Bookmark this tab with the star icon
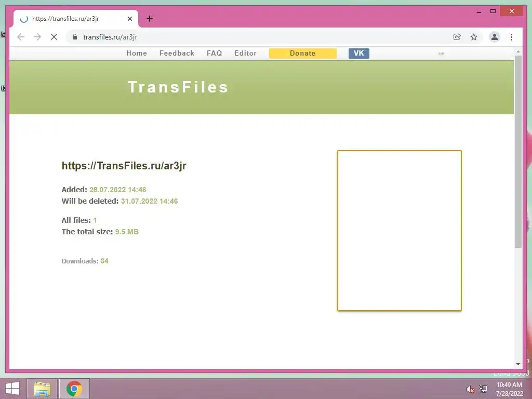The width and height of the screenshot is (532, 399). point(474,37)
